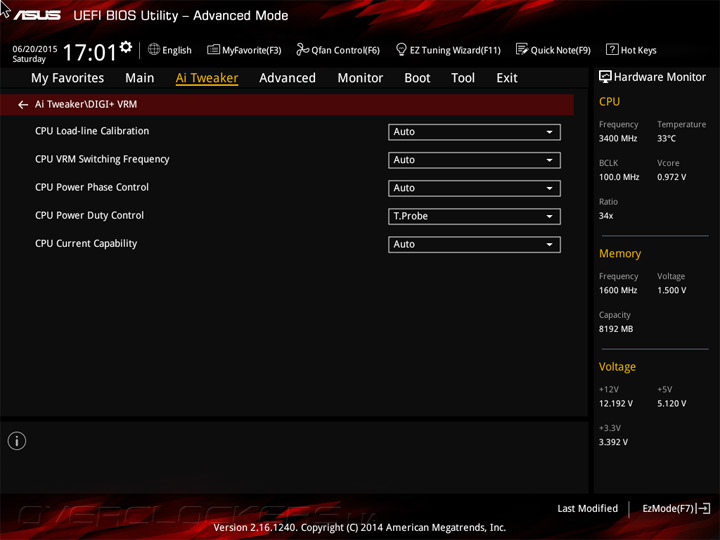
Task: Click the CPU frequency value 3400 MHz
Action: point(618,138)
